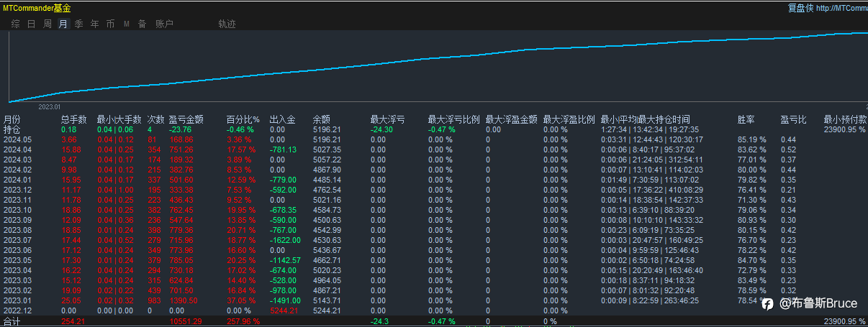Open the 币 currency tab
This screenshot has height=327, width=868.
click(110, 24)
